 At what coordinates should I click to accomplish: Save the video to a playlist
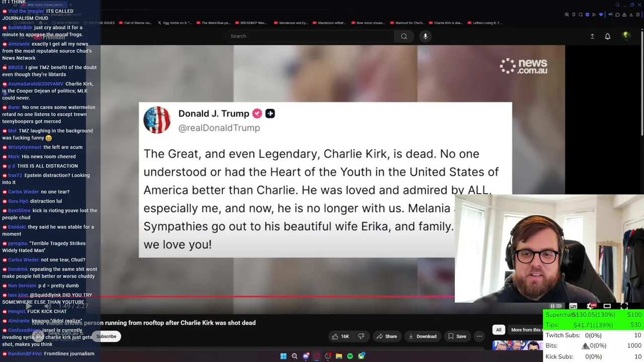457,336
